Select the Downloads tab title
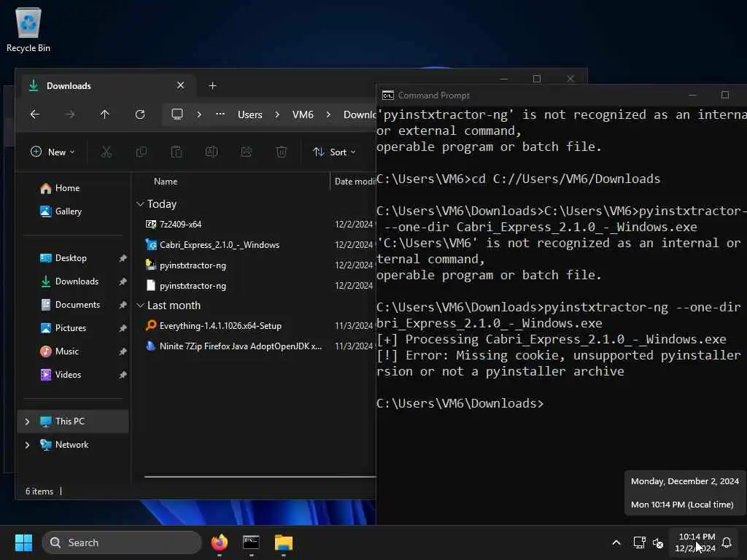 click(x=69, y=86)
